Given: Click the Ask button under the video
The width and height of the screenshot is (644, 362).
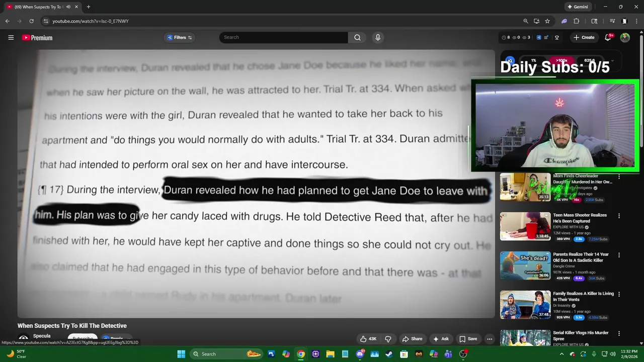Looking at the screenshot, I should (x=441, y=339).
